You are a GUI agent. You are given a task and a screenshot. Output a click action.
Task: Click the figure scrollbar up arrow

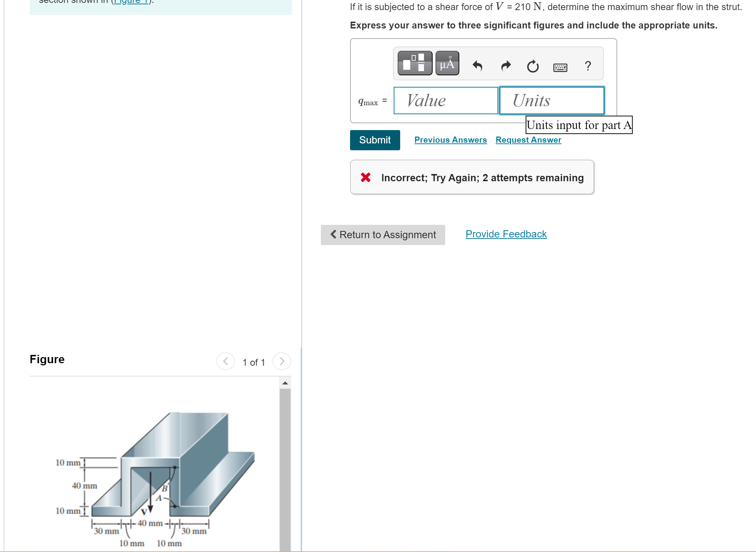pos(285,383)
